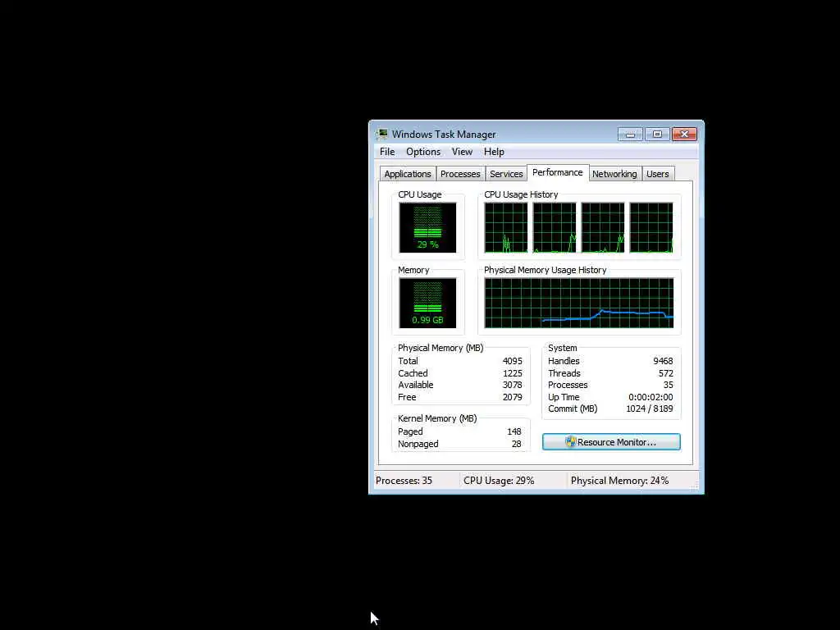This screenshot has height=630, width=840.
Task: Click the 'Windows Task Manager' title text
Action: tap(444, 135)
